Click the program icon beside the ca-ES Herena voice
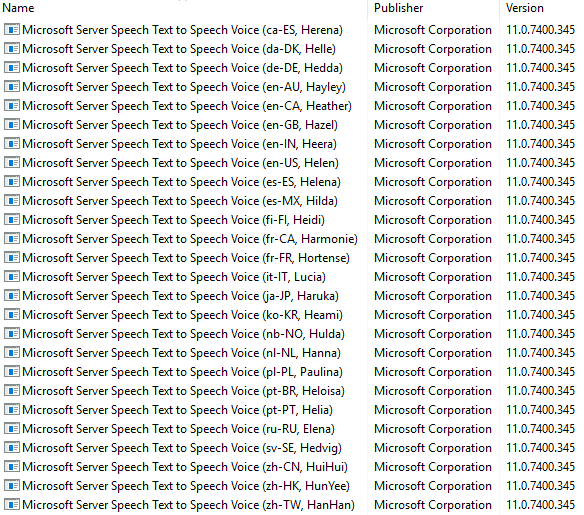Screen dimensions: 584x515 tap(12, 29)
